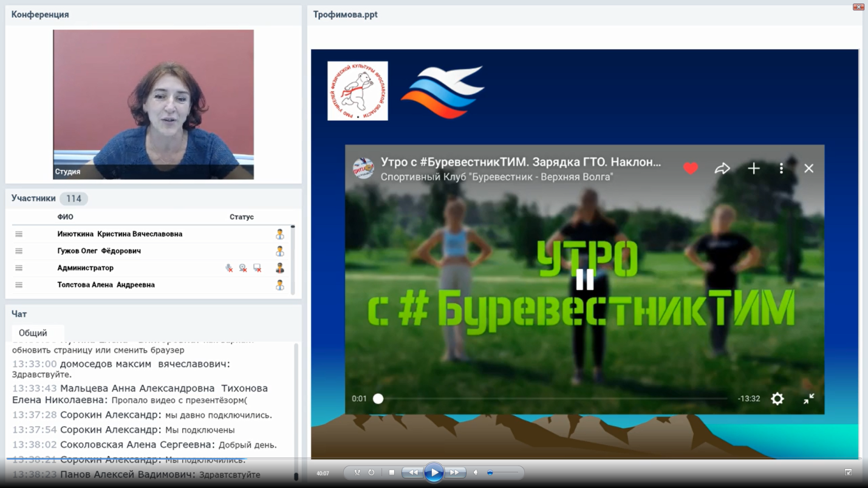Click the user icon for Гужов Олег
The width and height of the screenshot is (868, 488).
click(280, 251)
